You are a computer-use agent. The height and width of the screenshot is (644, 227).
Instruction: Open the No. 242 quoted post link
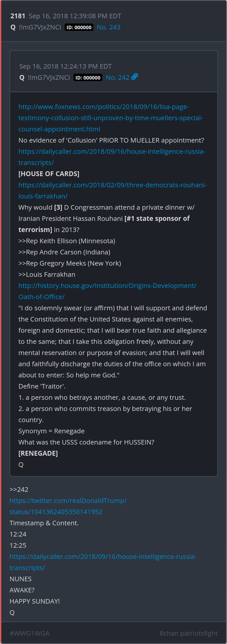pyautogui.click(x=118, y=78)
